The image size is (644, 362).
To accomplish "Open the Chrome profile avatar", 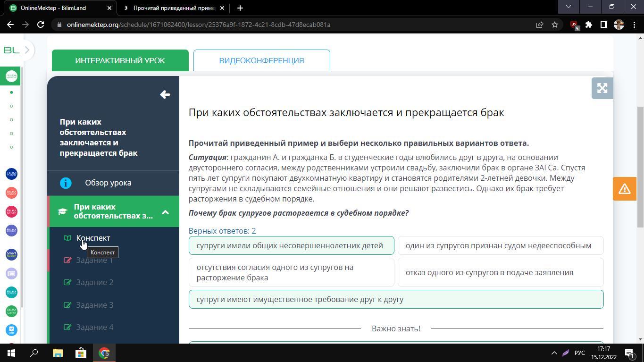I will [x=619, y=25].
